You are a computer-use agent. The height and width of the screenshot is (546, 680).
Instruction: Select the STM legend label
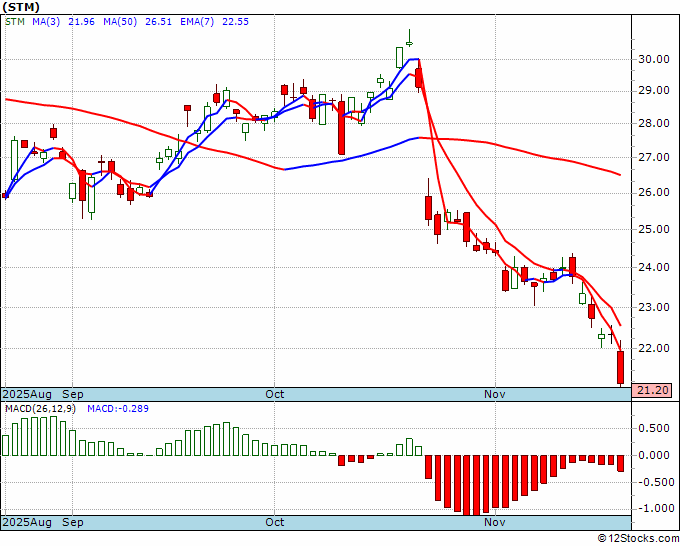coord(15,22)
